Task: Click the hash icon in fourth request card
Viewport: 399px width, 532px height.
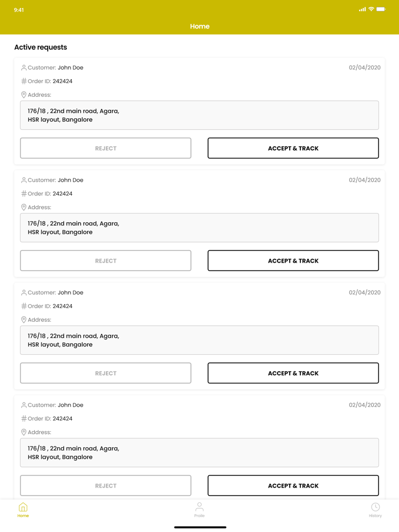Action: pos(24,419)
